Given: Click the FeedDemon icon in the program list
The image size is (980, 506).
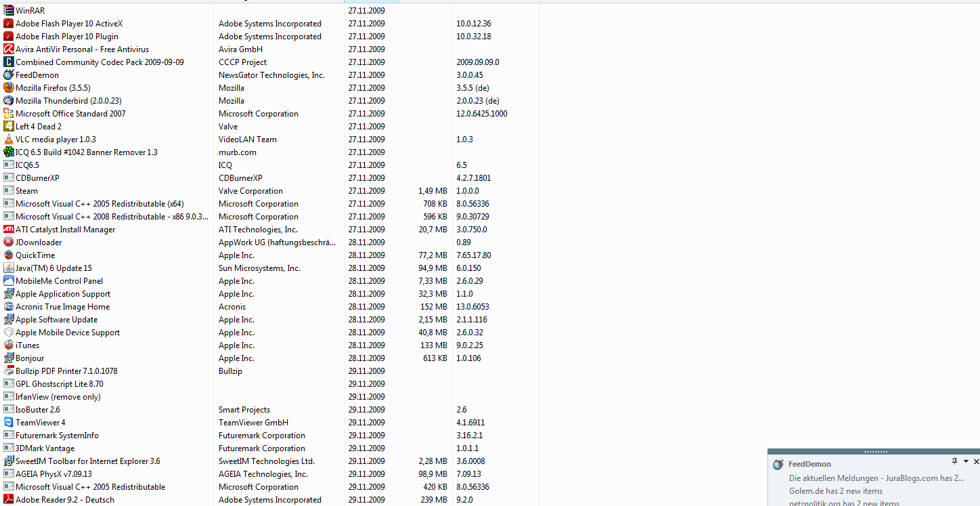Looking at the screenshot, I should point(8,75).
